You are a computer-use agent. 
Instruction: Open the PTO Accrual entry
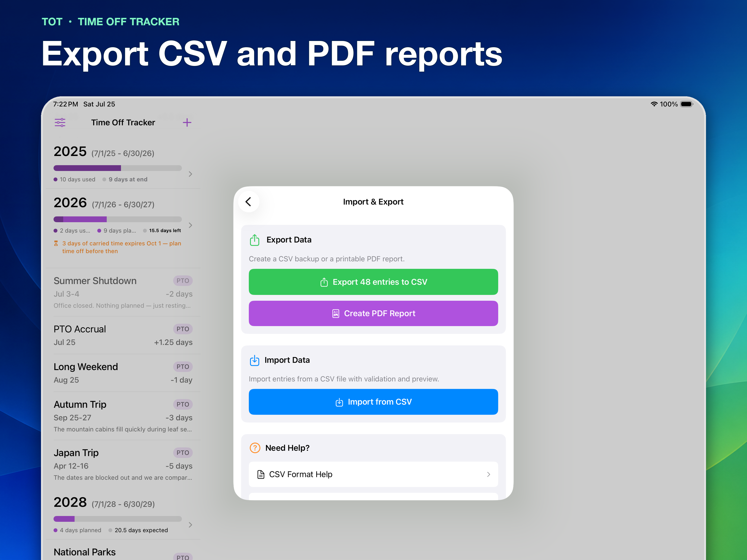tap(123, 335)
